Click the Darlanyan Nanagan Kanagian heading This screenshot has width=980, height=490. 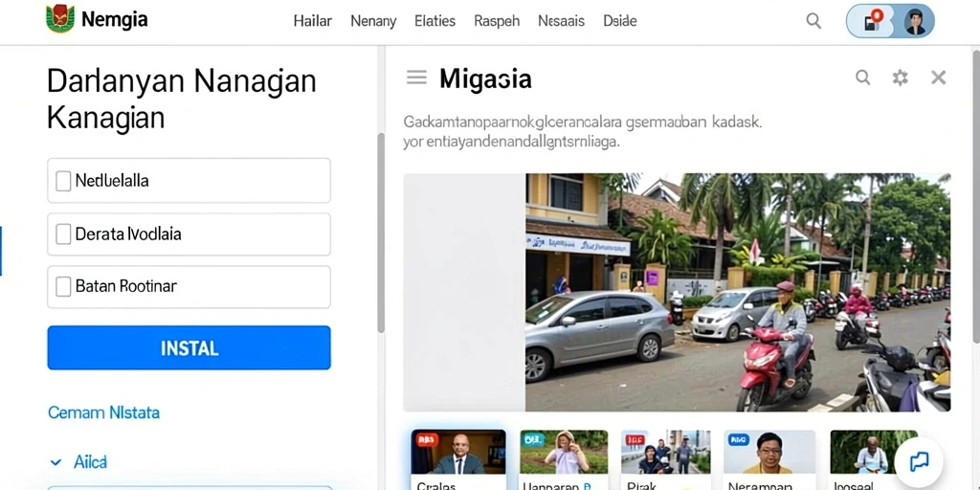(181, 99)
